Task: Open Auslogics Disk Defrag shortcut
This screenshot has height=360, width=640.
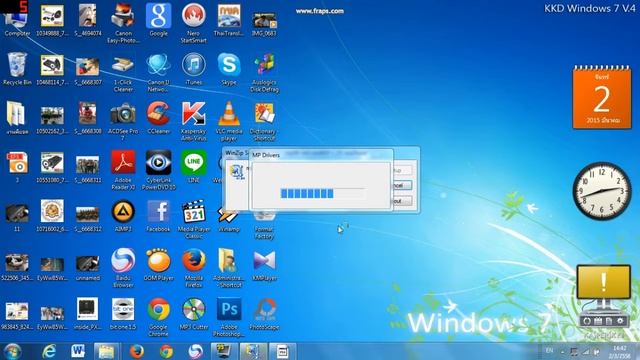Action: (264, 72)
